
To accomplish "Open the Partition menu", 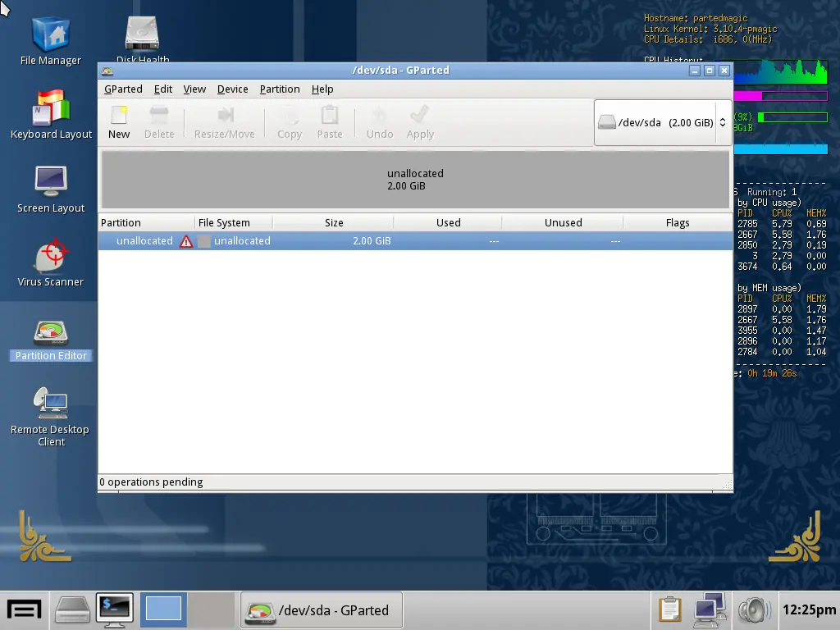I will pos(280,89).
